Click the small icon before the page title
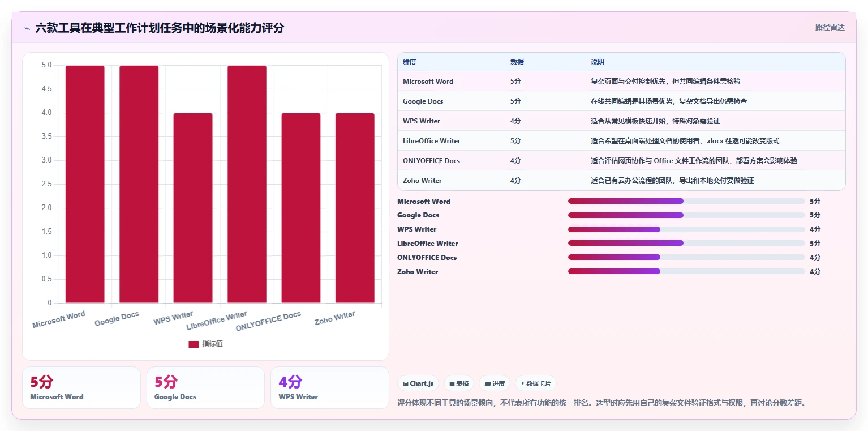868x431 pixels. [x=27, y=28]
